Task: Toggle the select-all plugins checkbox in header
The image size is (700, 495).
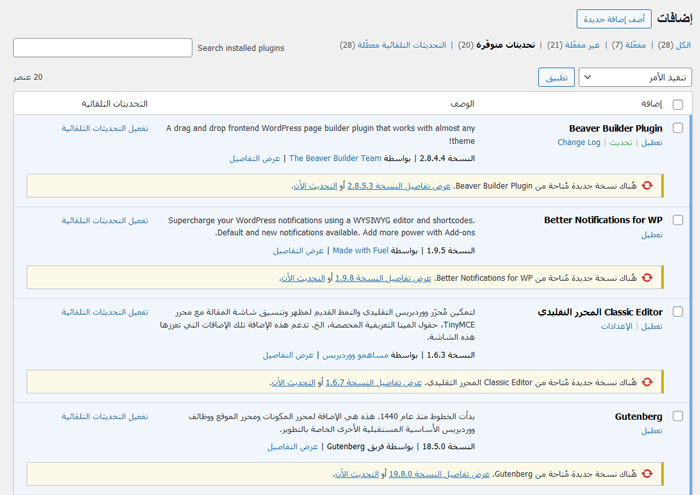Action: [x=678, y=104]
